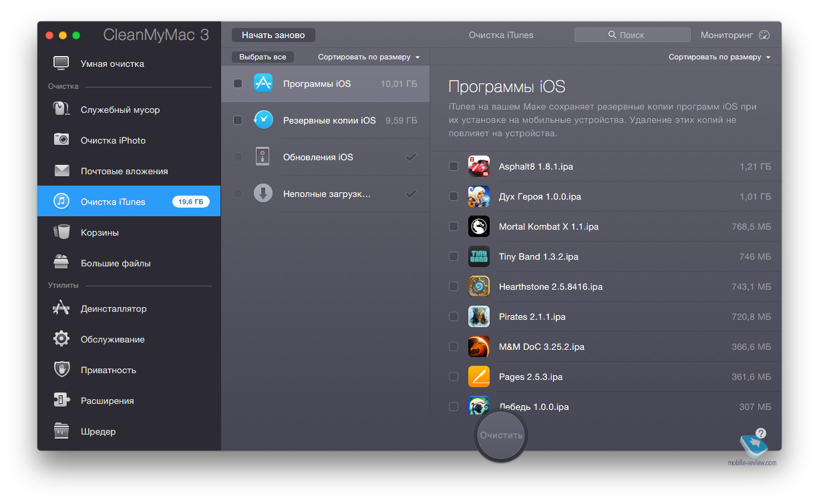Tick the Asphalt8 1.8.1.ipa checkbox
The width and height of the screenshot is (819, 504).
point(454,166)
